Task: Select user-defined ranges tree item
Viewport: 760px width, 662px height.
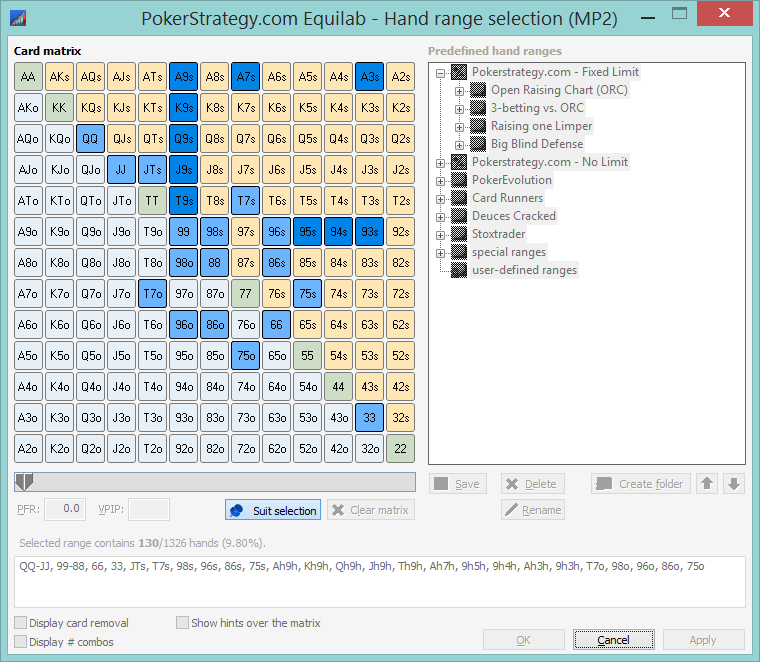Action: 524,270
